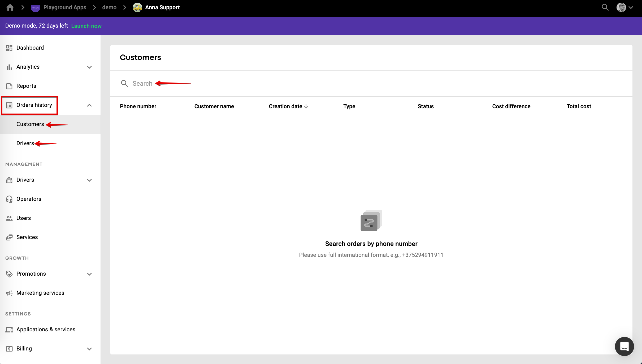Open the Users menu item
642x364 pixels.
coord(24,218)
